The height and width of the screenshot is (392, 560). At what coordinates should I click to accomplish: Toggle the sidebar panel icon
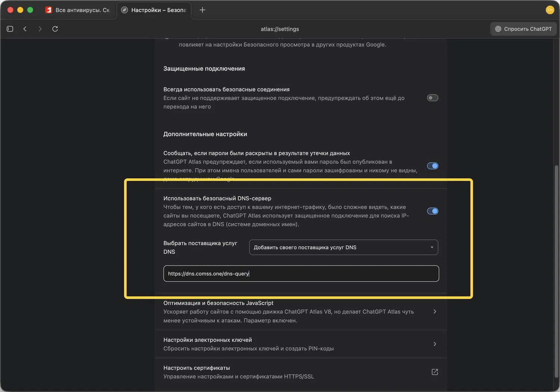click(x=10, y=29)
